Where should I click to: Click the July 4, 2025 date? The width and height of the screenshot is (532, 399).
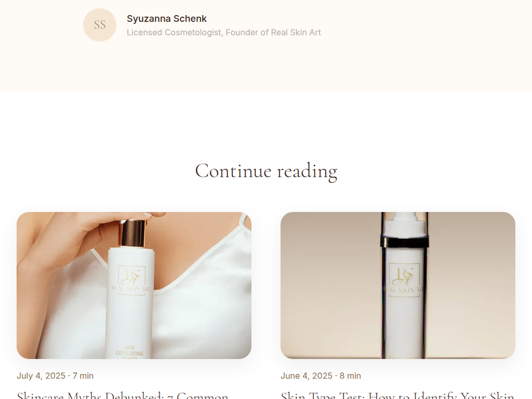tap(41, 376)
